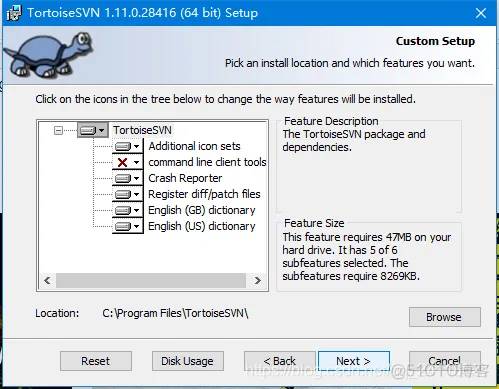Screen dimensions: 499x389
Task: Open TortoiseSVN root feature install dropdown
Action: (93, 130)
